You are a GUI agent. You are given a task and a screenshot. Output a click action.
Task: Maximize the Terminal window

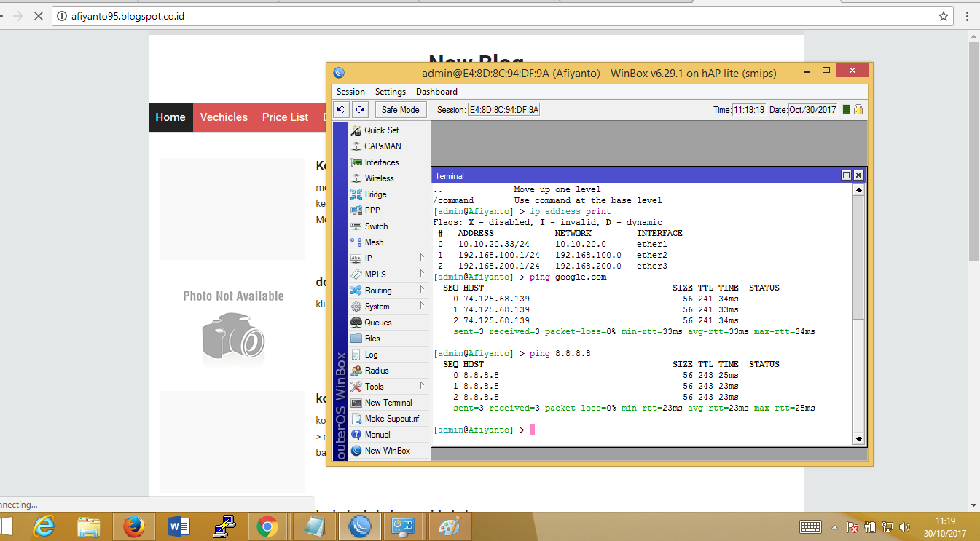point(846,175)
